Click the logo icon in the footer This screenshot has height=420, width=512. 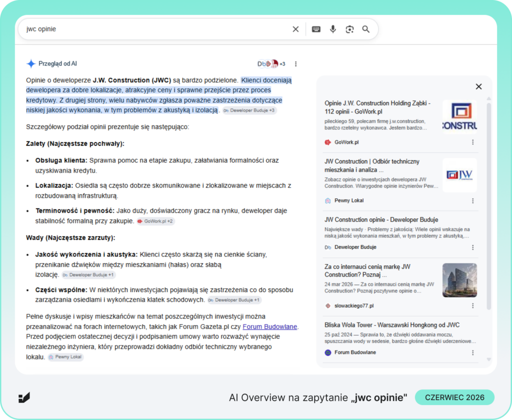coord(24,397)
